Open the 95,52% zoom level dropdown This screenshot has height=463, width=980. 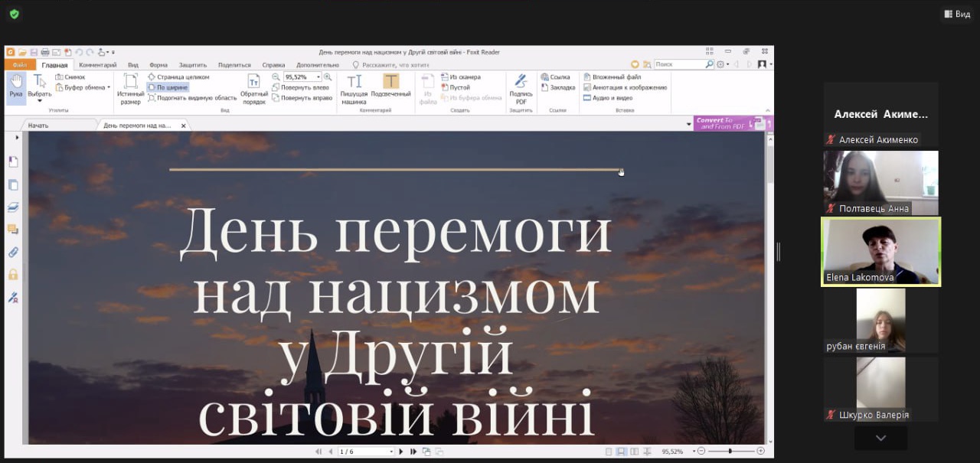[x=318, y=77]
